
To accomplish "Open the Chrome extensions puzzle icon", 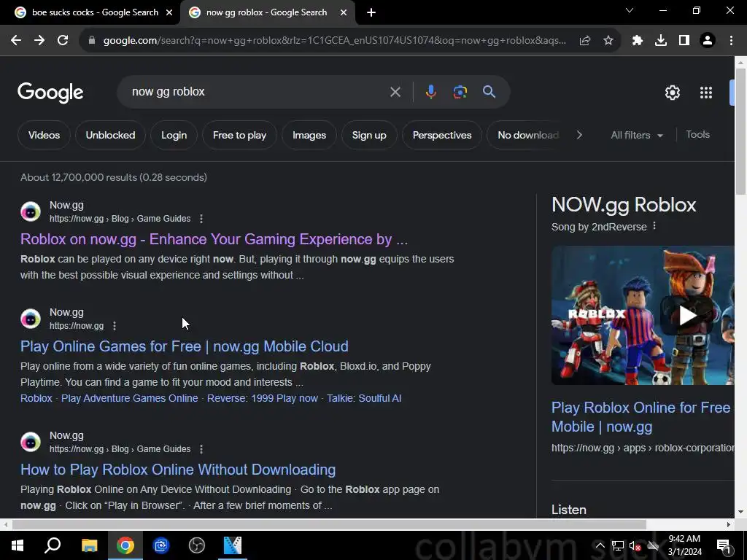I will (x=638, y=41).
